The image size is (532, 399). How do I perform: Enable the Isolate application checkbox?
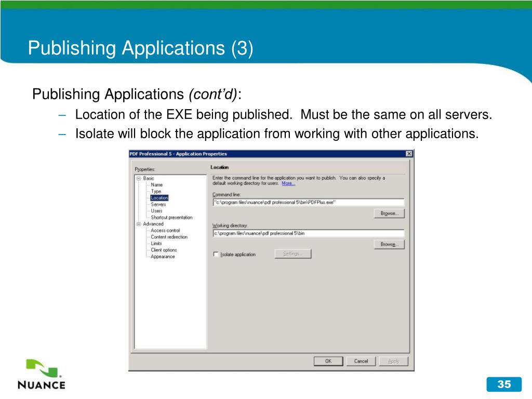pos(216,254)
